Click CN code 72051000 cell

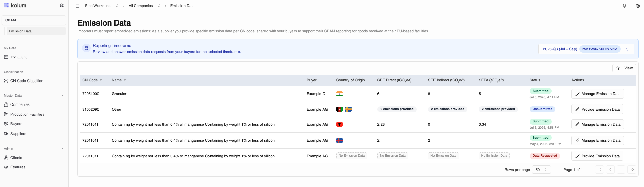[91, 94]
